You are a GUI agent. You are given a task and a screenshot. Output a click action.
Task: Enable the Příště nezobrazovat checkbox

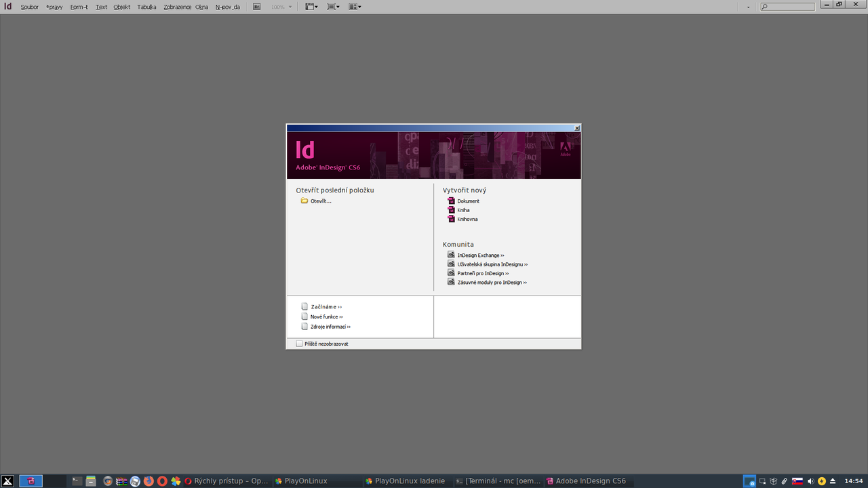[x=299, y=344]
